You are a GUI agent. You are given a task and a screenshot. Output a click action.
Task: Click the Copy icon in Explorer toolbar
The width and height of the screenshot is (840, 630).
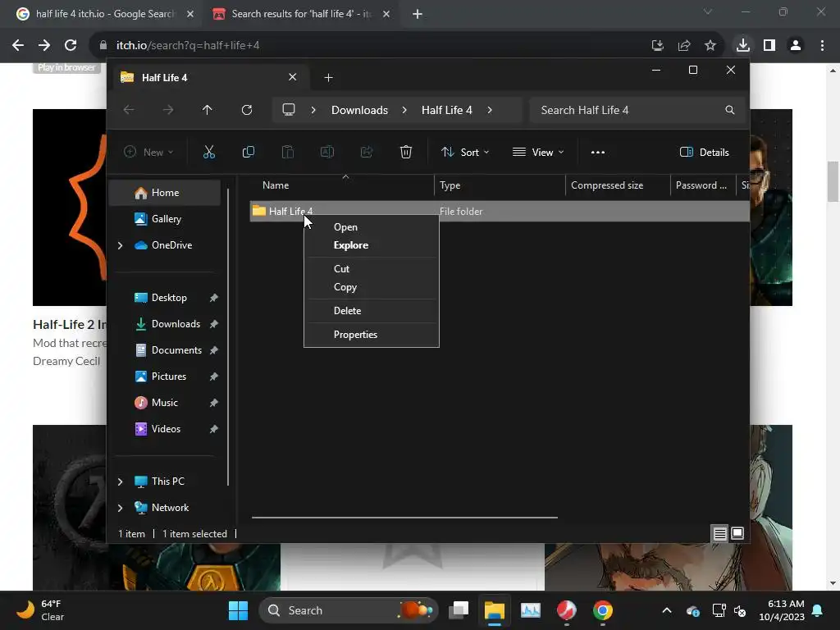pyautogui.click(x=248, y=152)
